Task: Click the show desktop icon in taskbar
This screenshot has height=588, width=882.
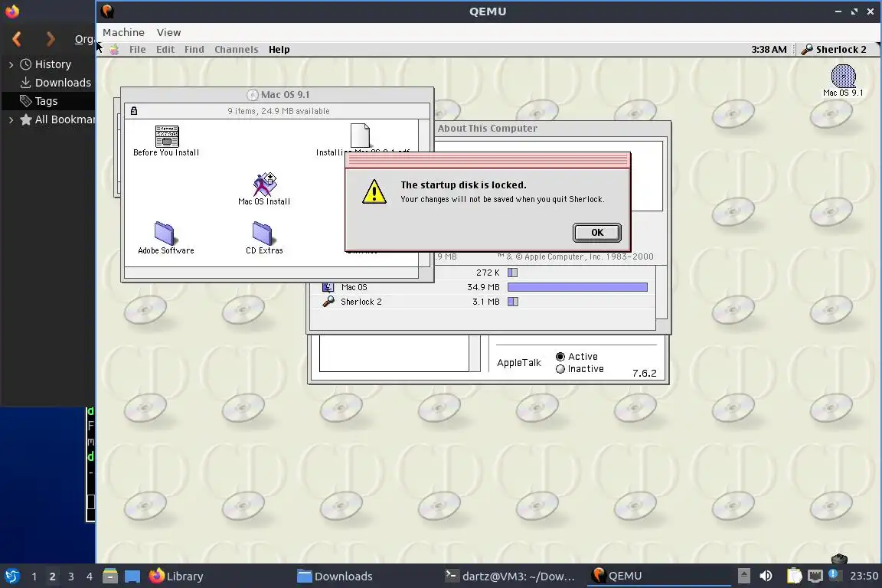Action: click(132, 577)
